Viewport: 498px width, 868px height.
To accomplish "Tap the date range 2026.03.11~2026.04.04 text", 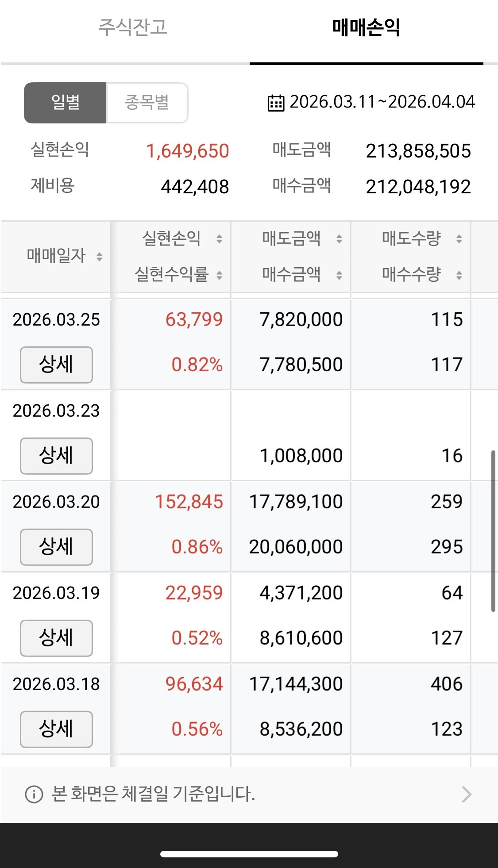I will (x=382, y=102).
